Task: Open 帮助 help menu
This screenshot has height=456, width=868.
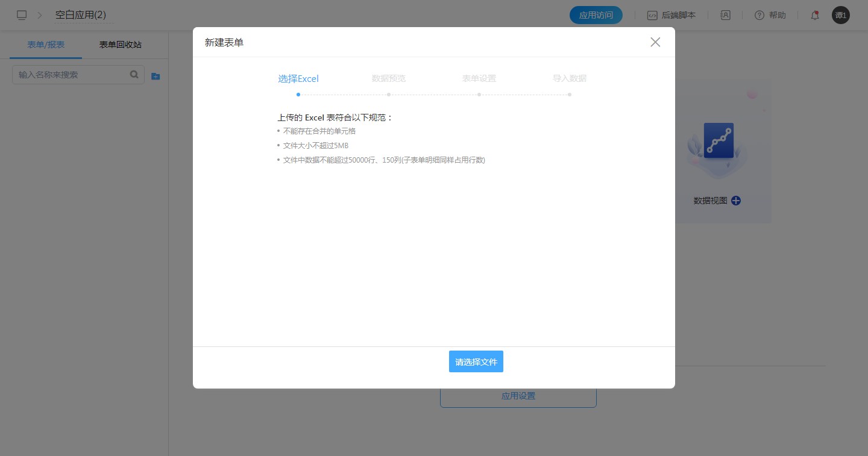Action: [770, 15]
